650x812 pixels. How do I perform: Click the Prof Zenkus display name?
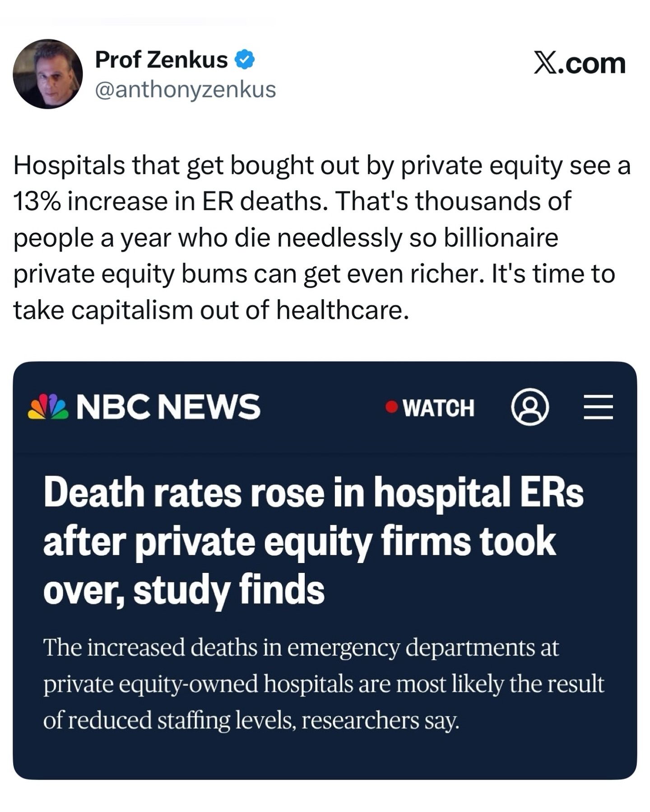click(x=161, y=60)
